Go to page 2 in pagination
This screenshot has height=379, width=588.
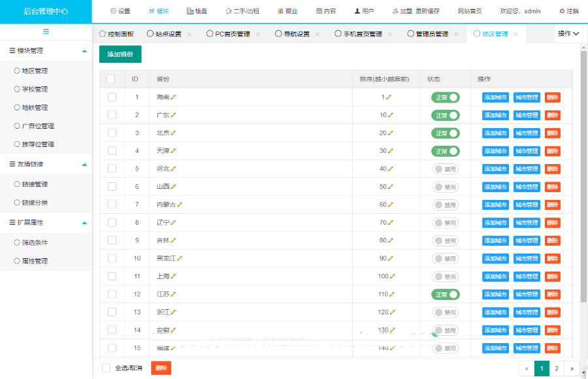tap(557, 369)
